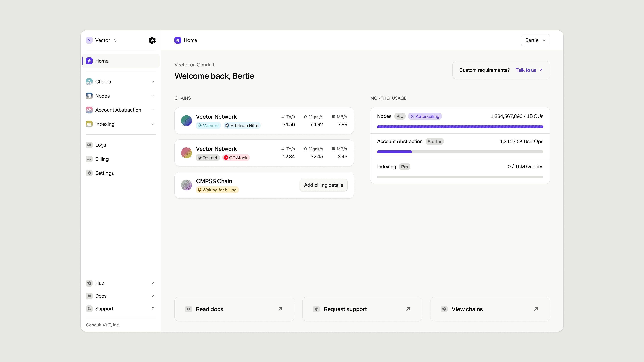Select Home in the sidebar
The height and width of the screenshot is (362, 644).
click(x=102, y=61)
